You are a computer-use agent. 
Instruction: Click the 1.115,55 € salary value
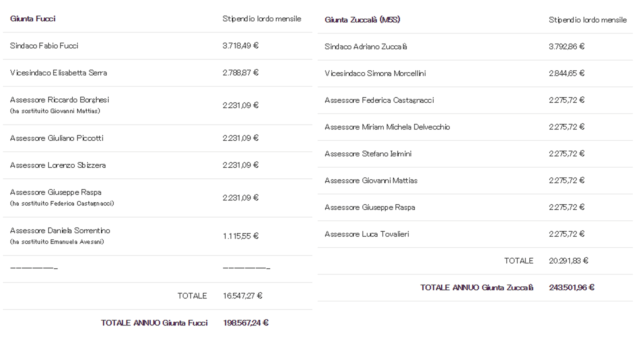click(240, 236)
